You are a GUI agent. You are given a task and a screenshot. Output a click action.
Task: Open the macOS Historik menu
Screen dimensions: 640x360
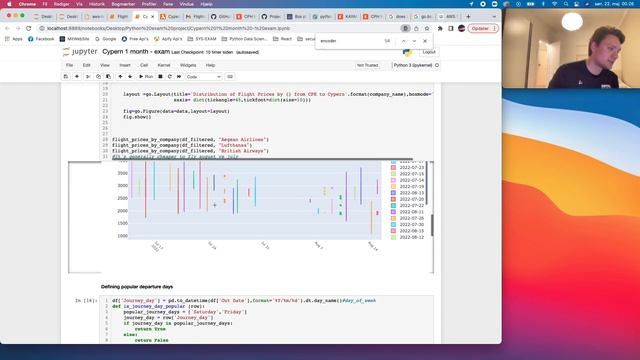tap(97, 4)
